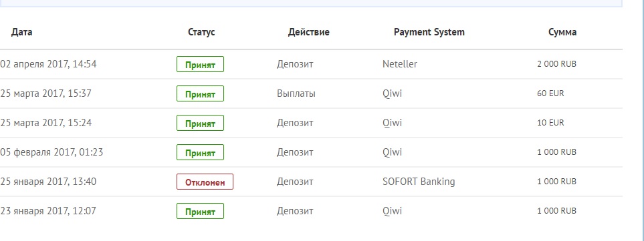Click the Статус column header
This screenshot has width=644, height=241.
coord(201,32)
